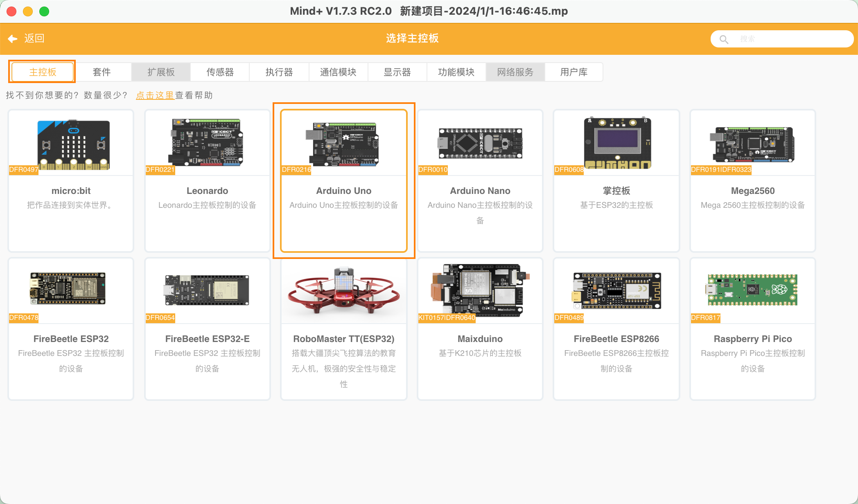Click the DFR0489 product code label

pos(569,317)
